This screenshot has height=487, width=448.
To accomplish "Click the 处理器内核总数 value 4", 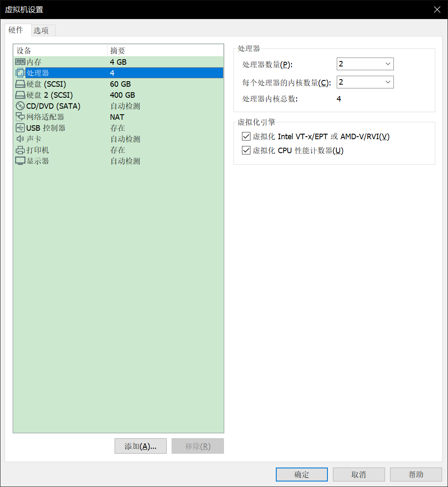I will point(339,99).
